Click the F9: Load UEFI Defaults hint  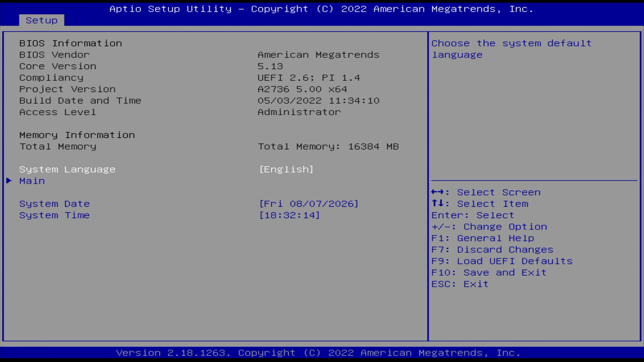[502, 261]
